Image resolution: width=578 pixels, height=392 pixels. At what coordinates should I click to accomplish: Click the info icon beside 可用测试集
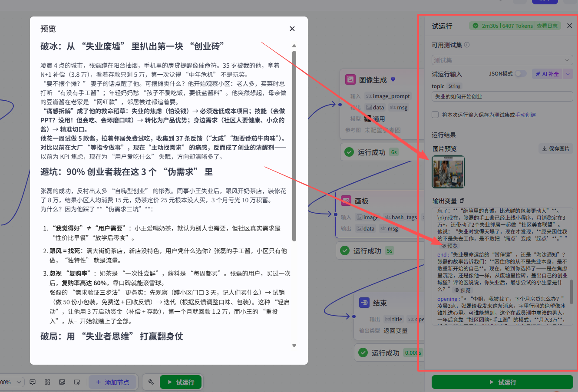[467, 45]
